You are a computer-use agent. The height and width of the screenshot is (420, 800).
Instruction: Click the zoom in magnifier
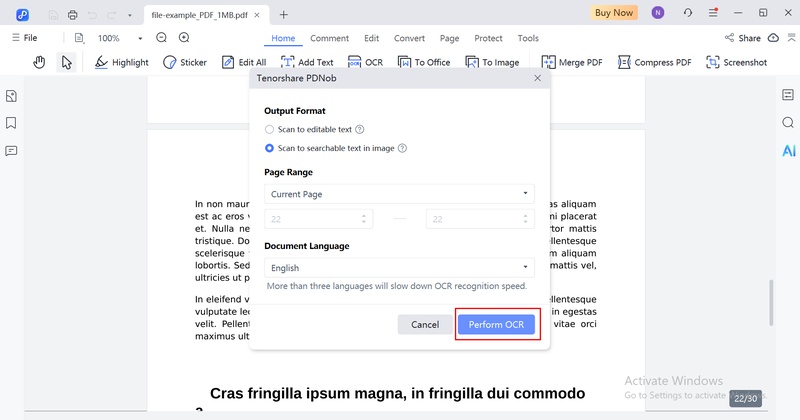pyautogui.click(x=184, y=38)
